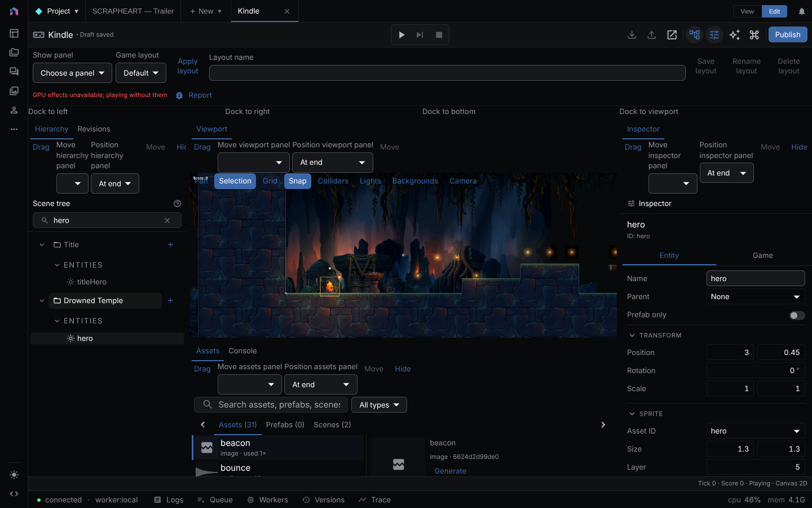Screen dimensions: 812x508
Task: Toggle Colliders overlay
Action: coord(333,181)
